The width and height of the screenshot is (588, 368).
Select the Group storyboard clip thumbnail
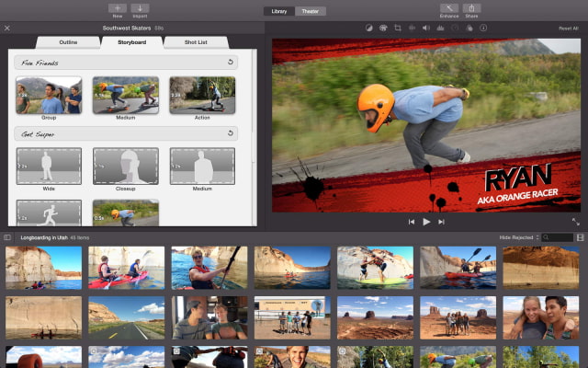point(48,95)
